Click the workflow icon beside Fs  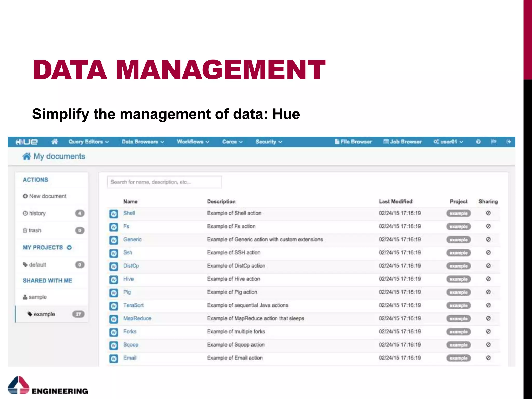pyautogui.click(x=114, y=227)
